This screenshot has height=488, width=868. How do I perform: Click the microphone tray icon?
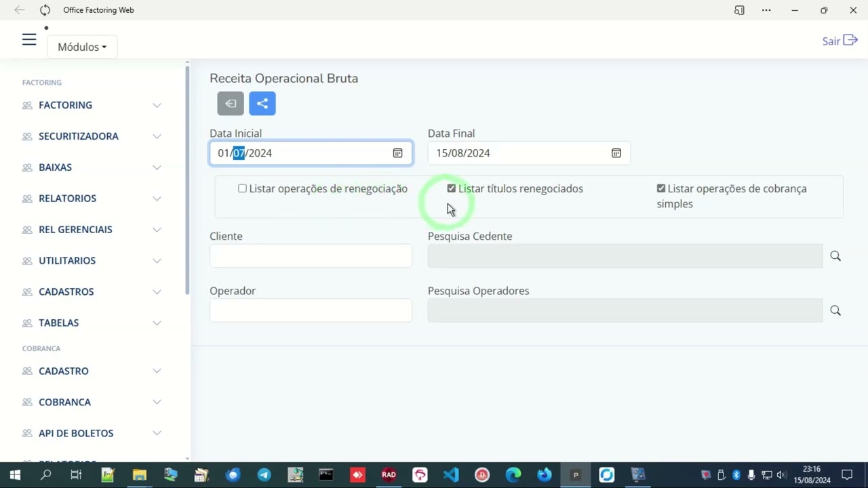coord(751,475)
